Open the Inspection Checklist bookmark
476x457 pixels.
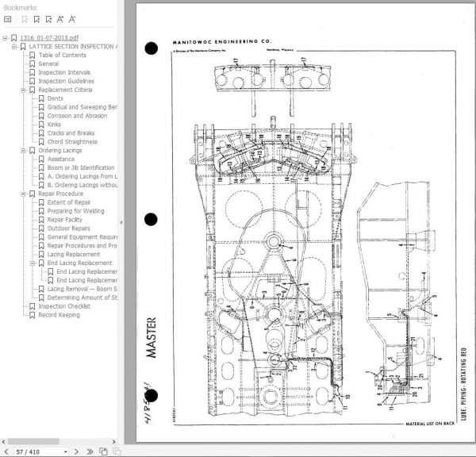(64, 306)
